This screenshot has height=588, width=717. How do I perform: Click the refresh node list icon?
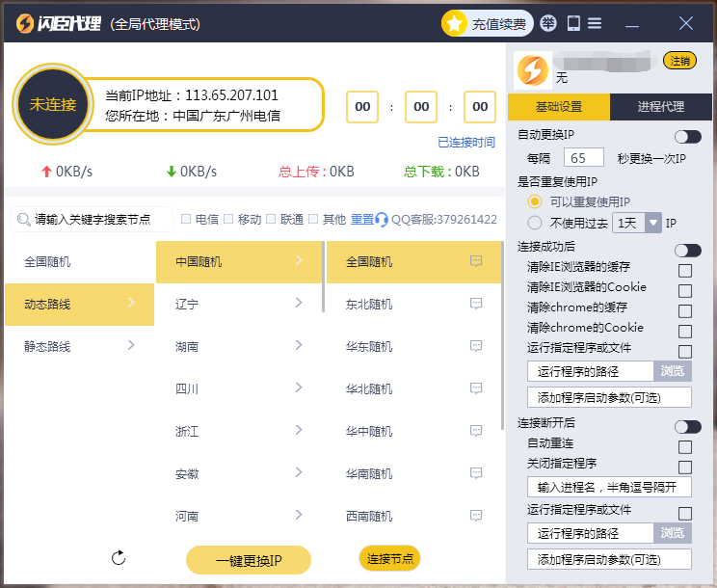(119, 558)
